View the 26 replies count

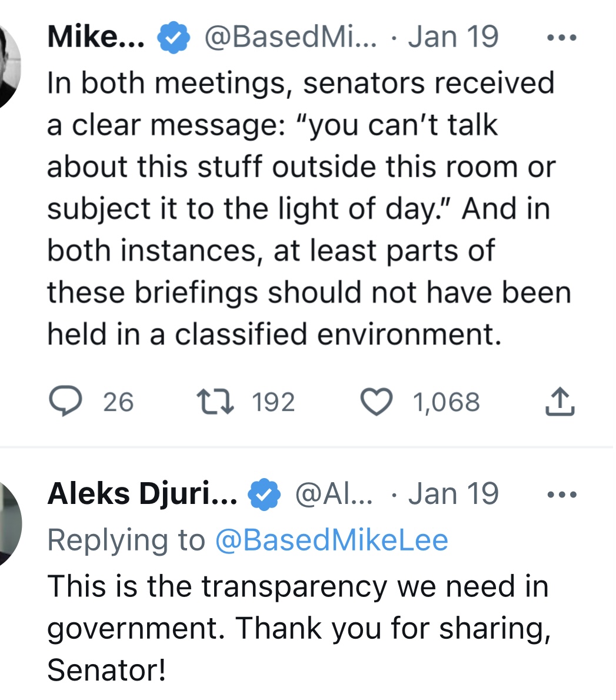tap(118, 402)
